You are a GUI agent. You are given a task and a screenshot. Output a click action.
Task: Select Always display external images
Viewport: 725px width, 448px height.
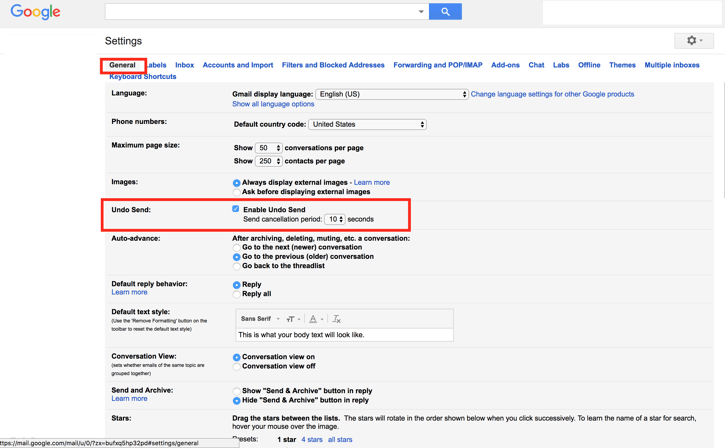[x=236, y=183]
